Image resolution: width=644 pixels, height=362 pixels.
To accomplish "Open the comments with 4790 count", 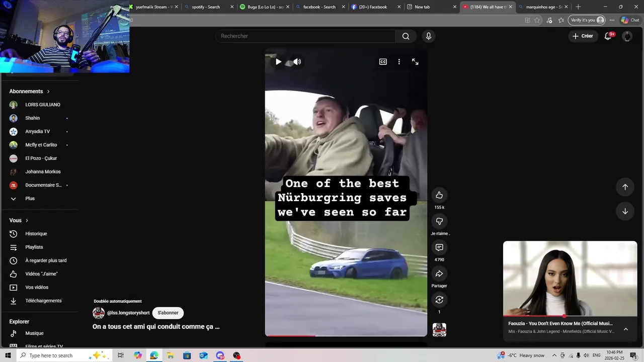I will [x=439, y=247].
